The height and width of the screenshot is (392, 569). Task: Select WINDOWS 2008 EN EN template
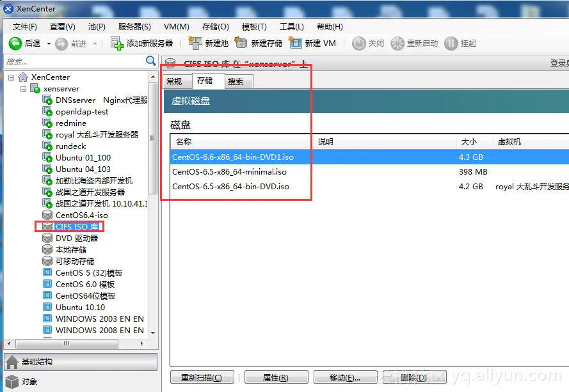100,331
